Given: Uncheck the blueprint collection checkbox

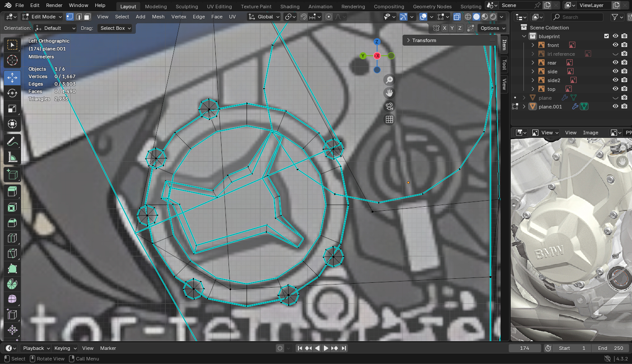Looking at the screenshot, I should (607, 36).
